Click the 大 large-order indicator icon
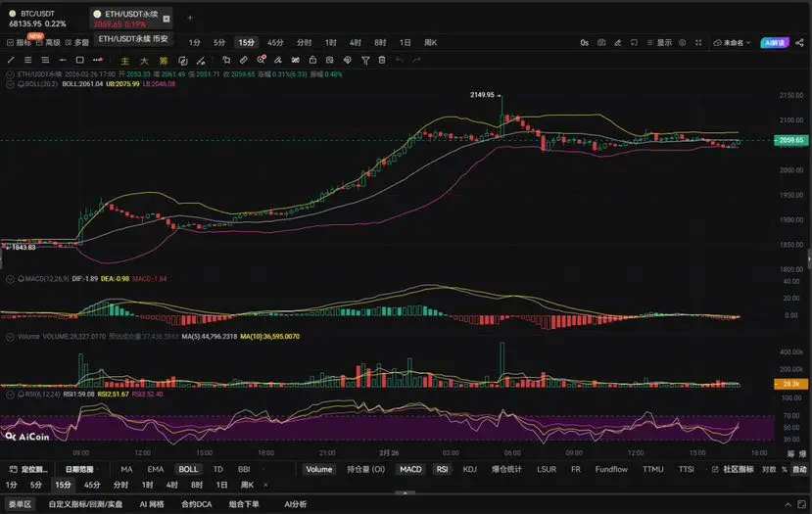Screen dimensions: 812x514 click(144, 61)
